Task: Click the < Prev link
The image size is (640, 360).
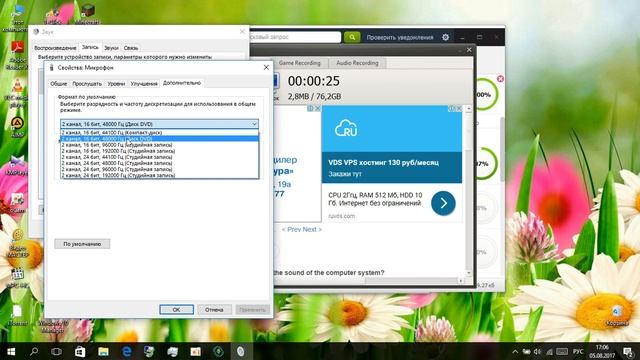Action: (x=291, y=229)
